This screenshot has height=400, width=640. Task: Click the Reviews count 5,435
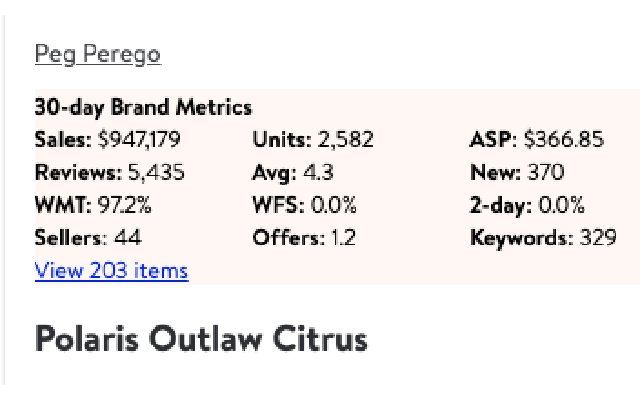coord(158,173)
